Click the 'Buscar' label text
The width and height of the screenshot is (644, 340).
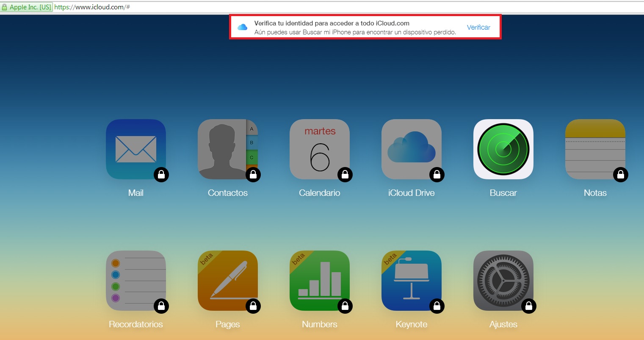[x=503, y=193]
